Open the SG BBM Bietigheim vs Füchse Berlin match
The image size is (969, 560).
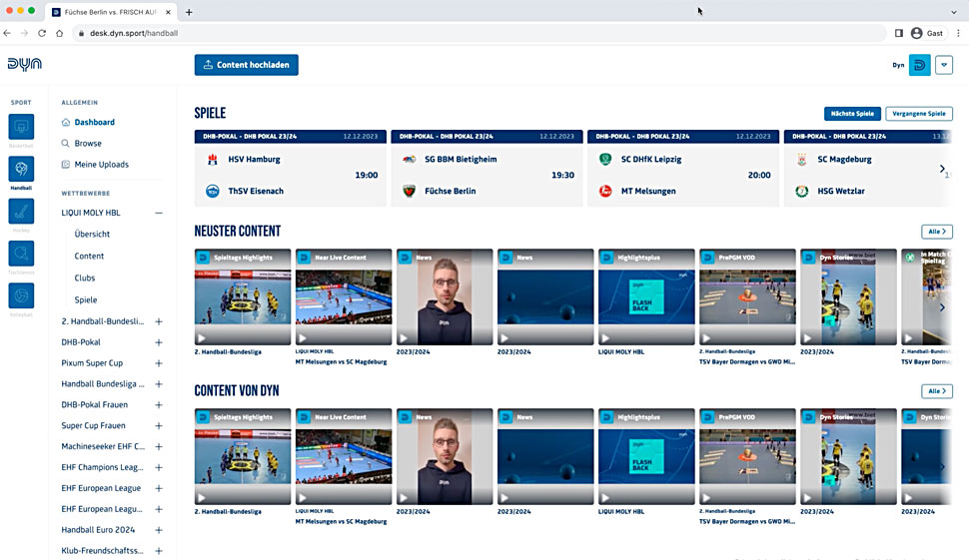(486, 168)
